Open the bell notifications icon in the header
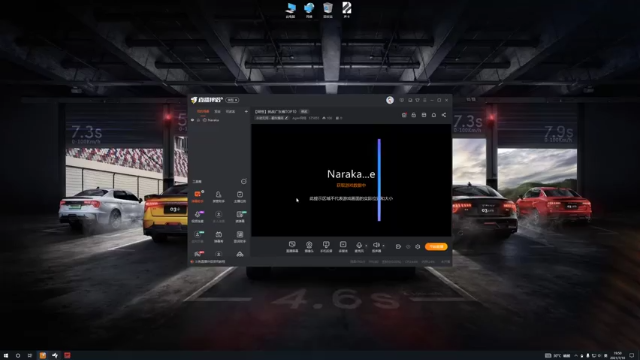Screen dimensions: 640x360 coord(434,115)
